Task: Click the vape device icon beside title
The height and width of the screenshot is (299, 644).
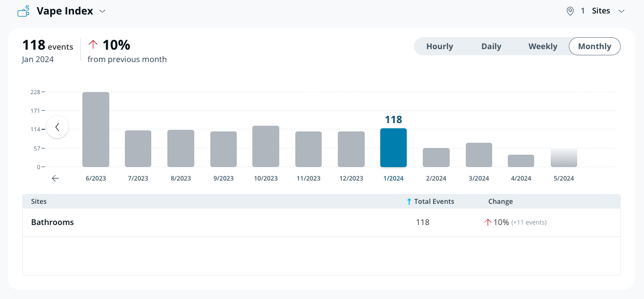Action: (23, 11)
